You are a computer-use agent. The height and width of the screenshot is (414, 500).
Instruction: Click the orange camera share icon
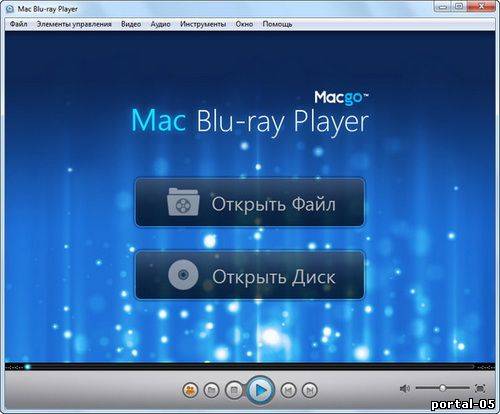190,390
